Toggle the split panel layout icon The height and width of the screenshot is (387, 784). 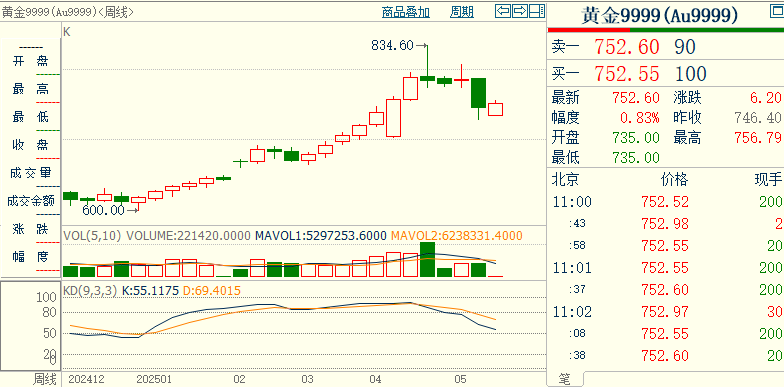pos(537,11)
